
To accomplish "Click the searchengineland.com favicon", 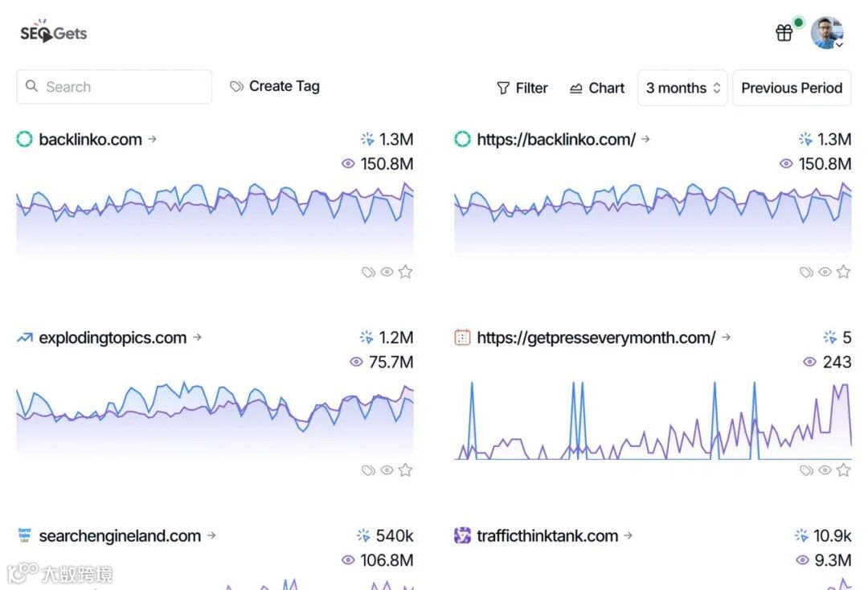I will coord(24,535).
